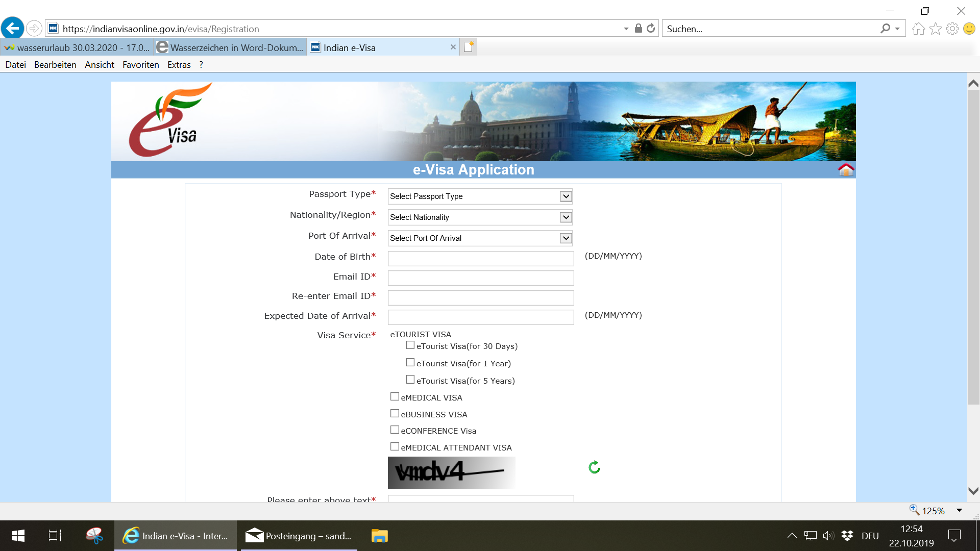Click the home icon on e-Visa banner
The height and width of the screenshot is (551, 980).
846,170
